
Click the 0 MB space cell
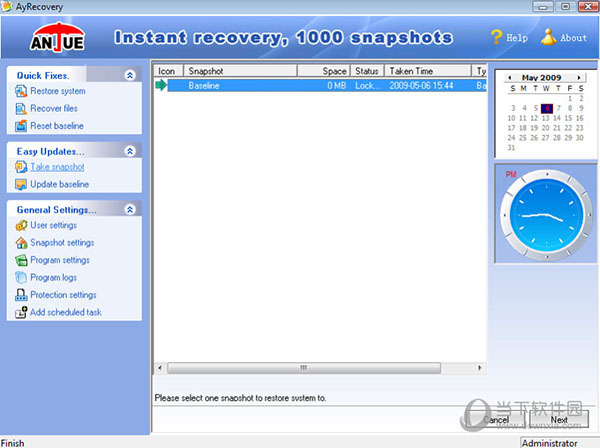pyautogui.click(x=337, y=86)
